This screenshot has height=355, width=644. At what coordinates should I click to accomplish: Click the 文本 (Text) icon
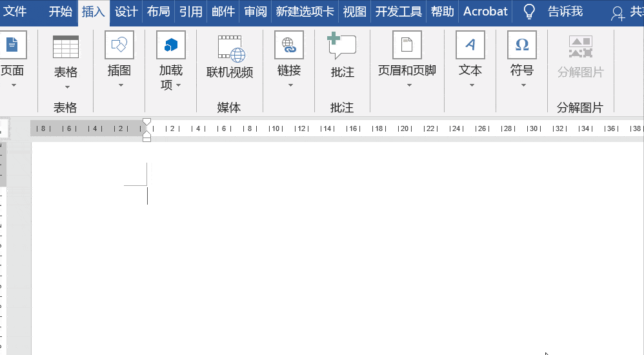[x=470, y=45]
